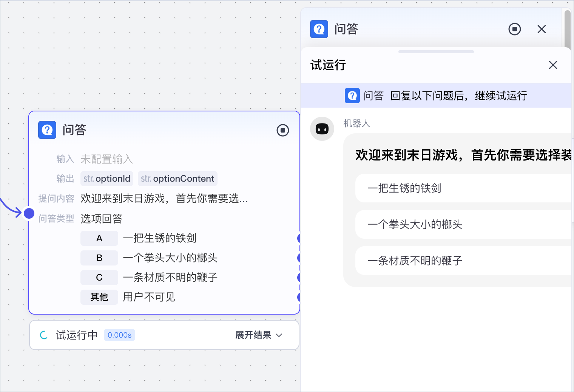Close the 问答 side panel
The width and height of the screenshot is (574, 392).
click(542, 29)
